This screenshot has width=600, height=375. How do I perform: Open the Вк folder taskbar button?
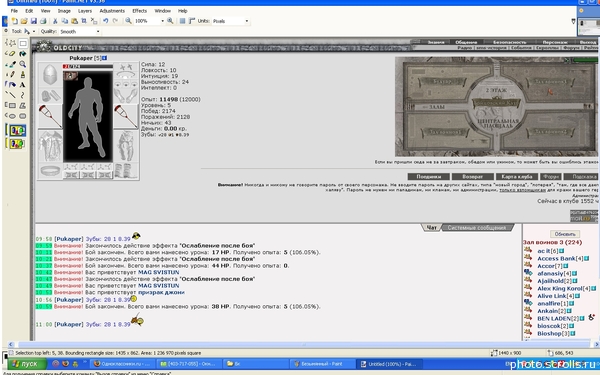coord(256,364)
